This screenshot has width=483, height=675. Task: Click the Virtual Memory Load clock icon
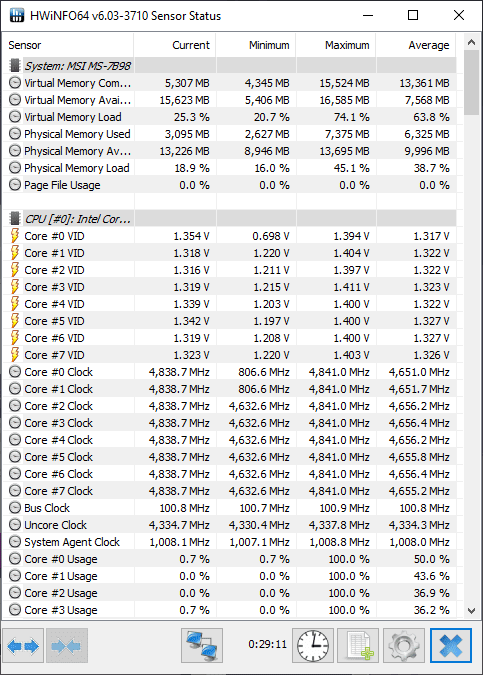15,117
